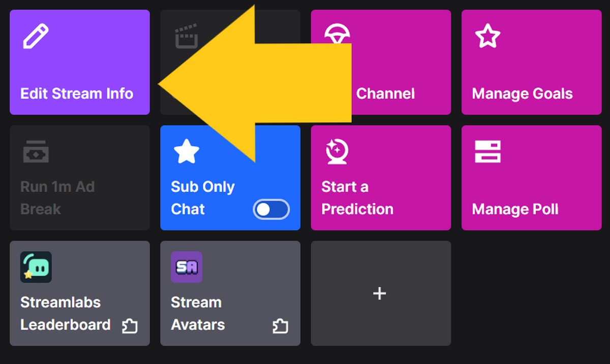The height and width of the screenshot is (364, 610).
Task: Click the Stream Avatars app icon
Action: point(187,267)
